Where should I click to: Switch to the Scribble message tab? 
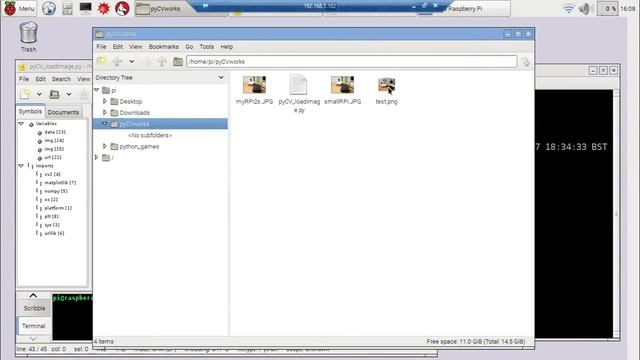[x=34, y=308]
